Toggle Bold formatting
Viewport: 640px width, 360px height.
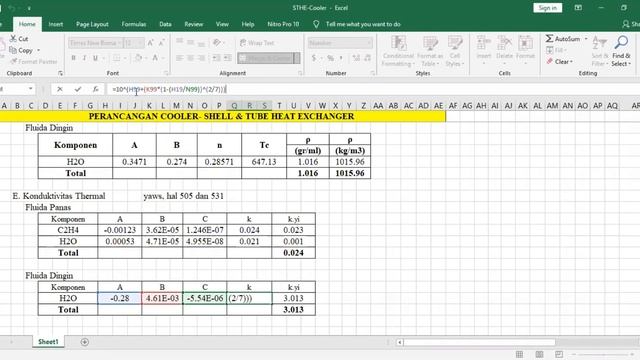pyautogui.click(x=73, y=58)
